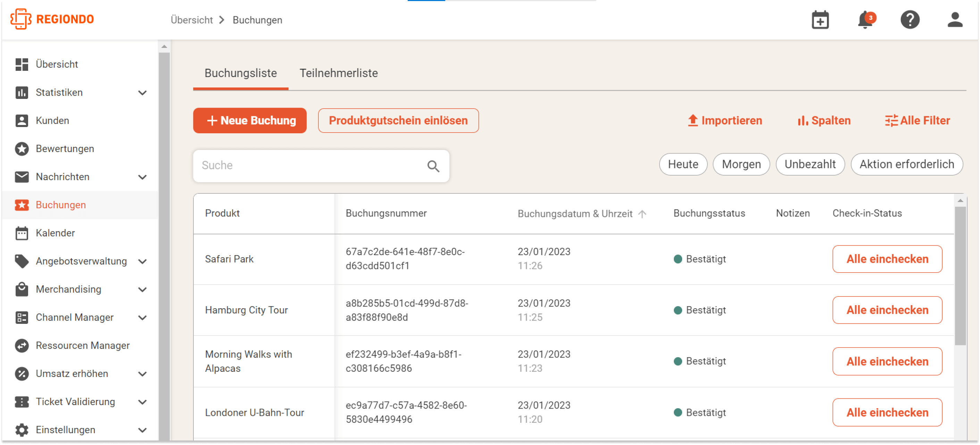Click the Neue Buchung button

tap(250, 120)
